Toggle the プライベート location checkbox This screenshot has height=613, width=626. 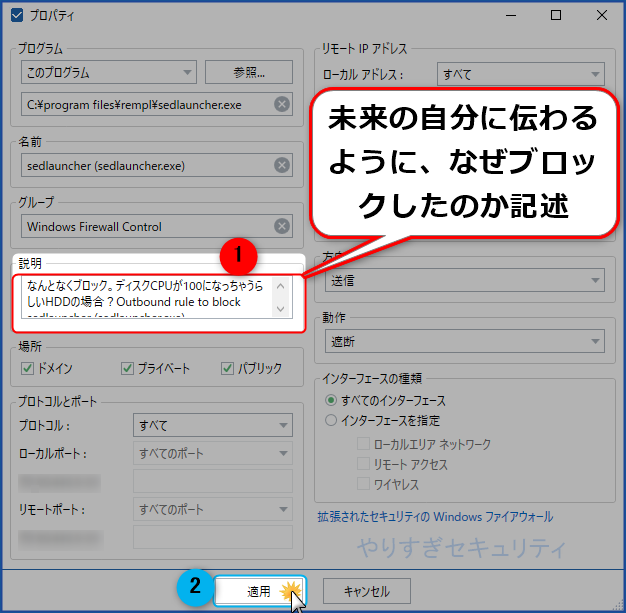pyautogui.click(x=127, y=368)
